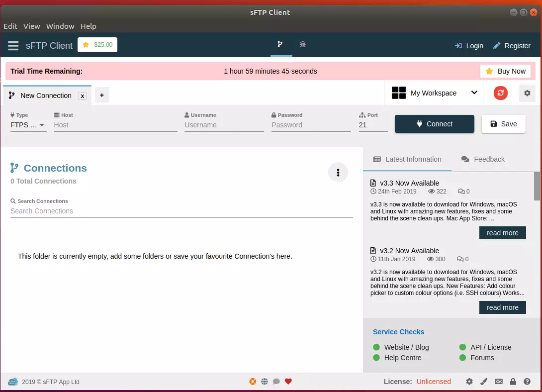This screenshot has width=542, height=392.
Task: Click the keyboard shortcuts icon in footer
Action: pos(498,382)
